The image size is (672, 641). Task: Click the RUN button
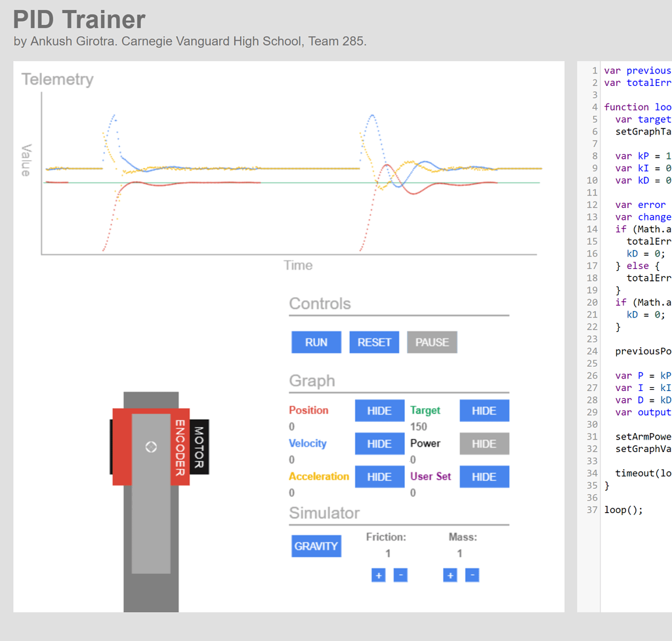pos(316,342)
